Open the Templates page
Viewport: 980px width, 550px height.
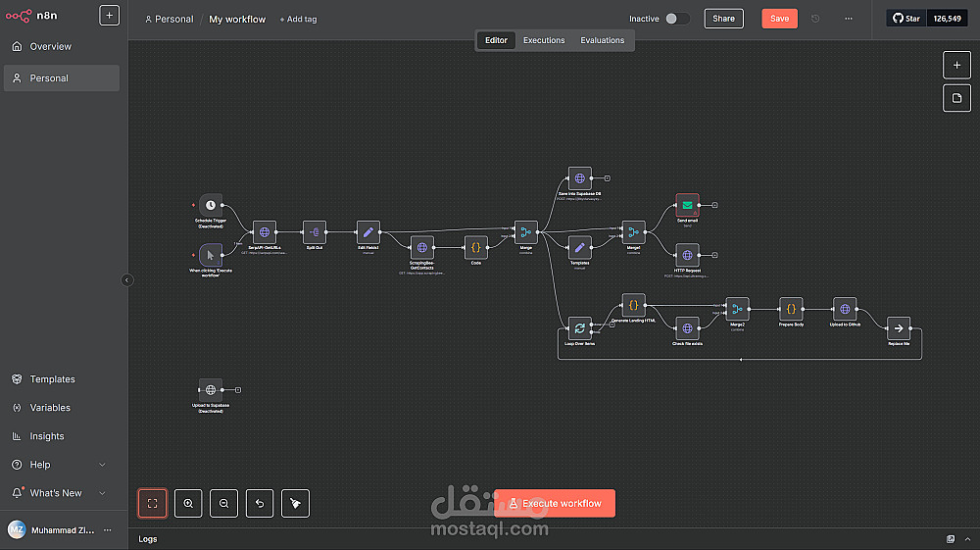click(52, 379)
